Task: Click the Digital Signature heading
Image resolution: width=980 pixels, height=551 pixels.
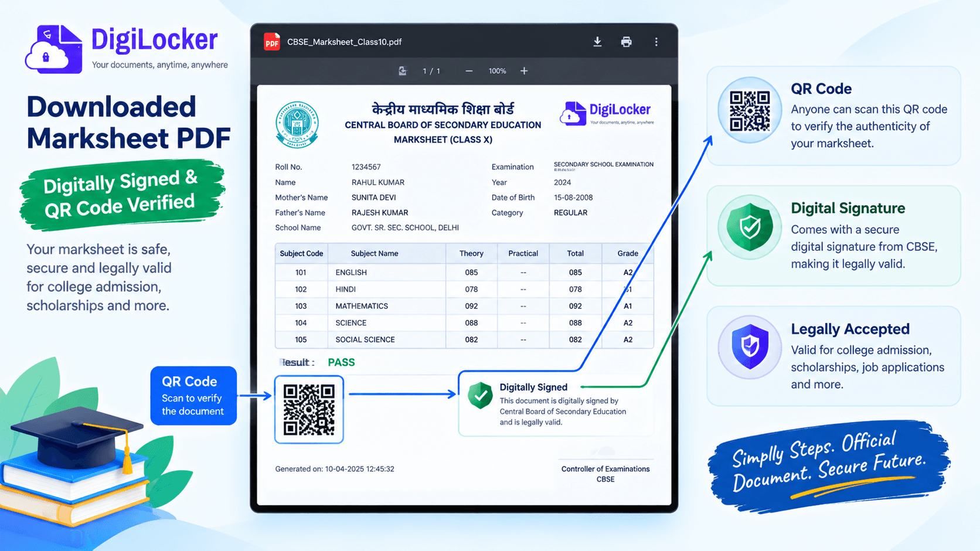Action: [848, 208]
